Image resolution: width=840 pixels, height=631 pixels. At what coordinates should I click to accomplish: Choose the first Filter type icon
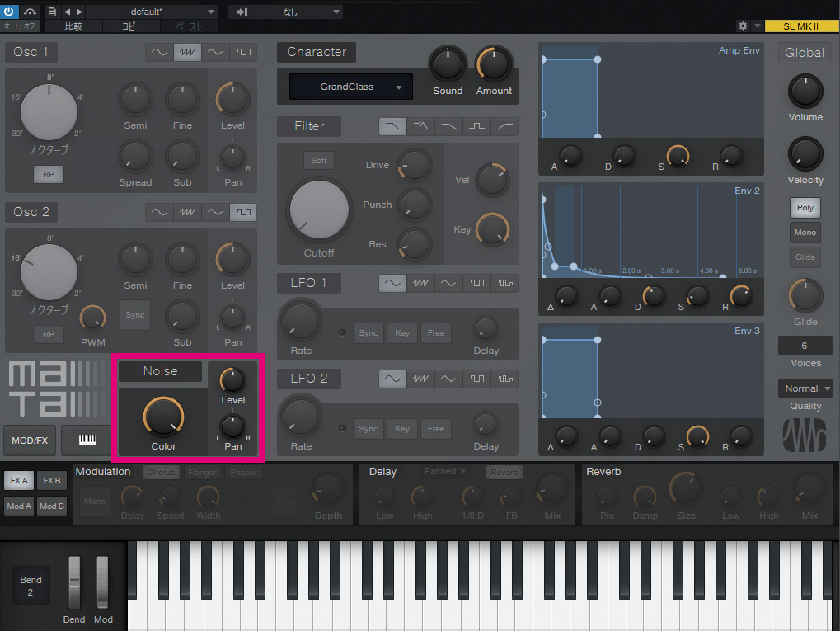pyautogui.click(x=392, y=126)
